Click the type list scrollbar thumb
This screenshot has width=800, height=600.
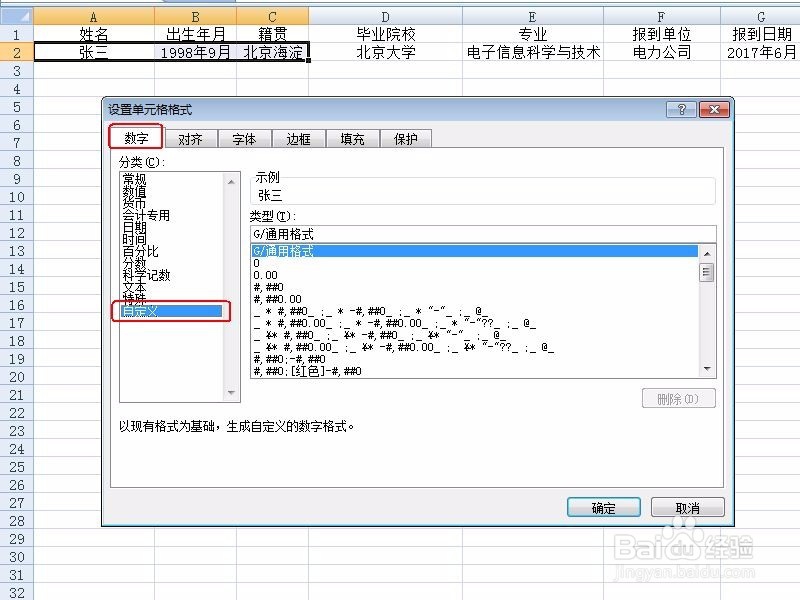coord(707,271)
